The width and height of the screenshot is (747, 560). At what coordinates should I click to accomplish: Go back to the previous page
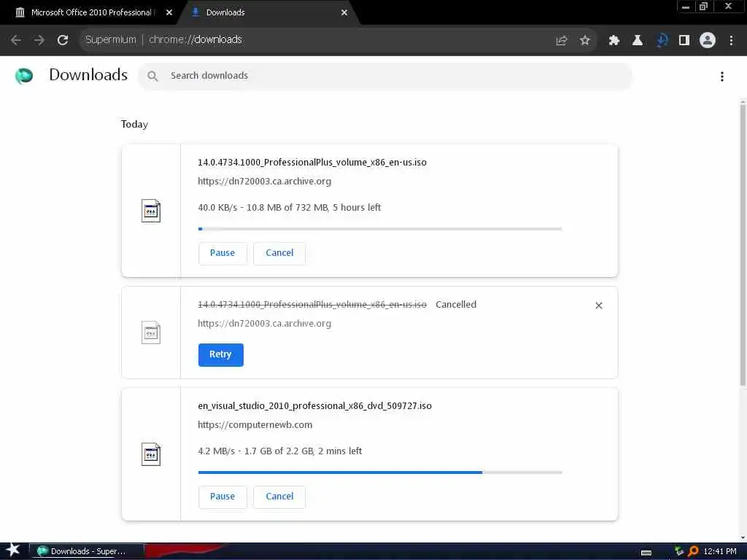[x=16, y=40]
